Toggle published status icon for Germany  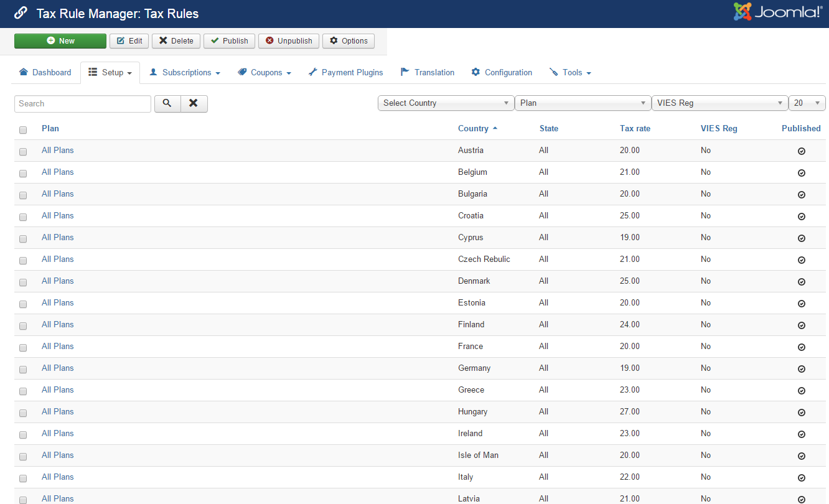tap(802, 369)
